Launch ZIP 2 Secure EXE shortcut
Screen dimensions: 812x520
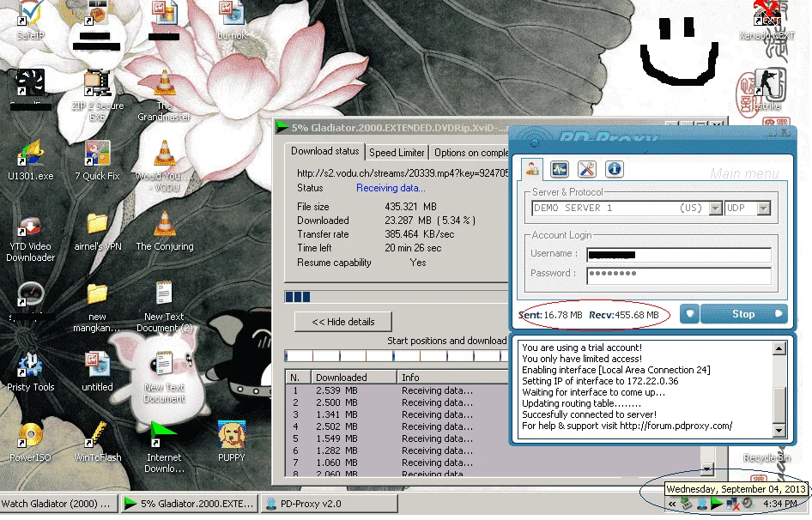97,96
